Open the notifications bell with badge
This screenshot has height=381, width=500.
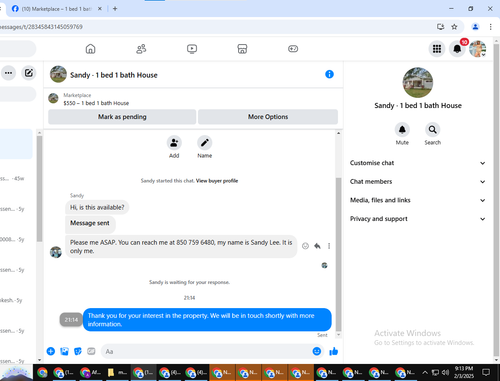click(x=457, y=49)
